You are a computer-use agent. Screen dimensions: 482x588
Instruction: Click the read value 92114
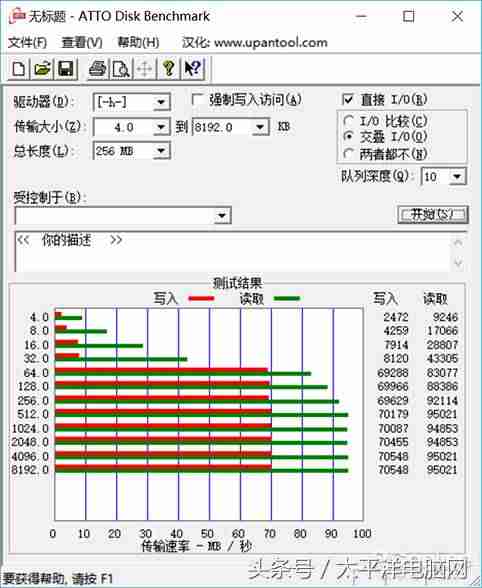pos(443,401)
